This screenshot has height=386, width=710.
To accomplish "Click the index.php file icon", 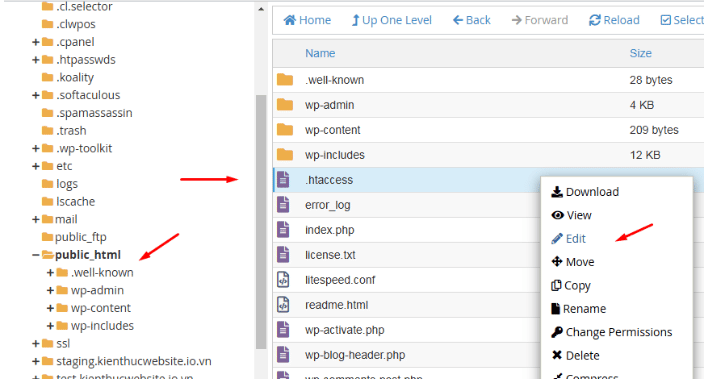I will click(283, 230).
